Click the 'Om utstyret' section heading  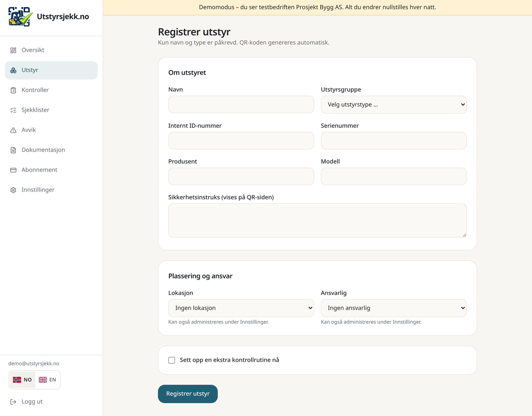(187, 73)
